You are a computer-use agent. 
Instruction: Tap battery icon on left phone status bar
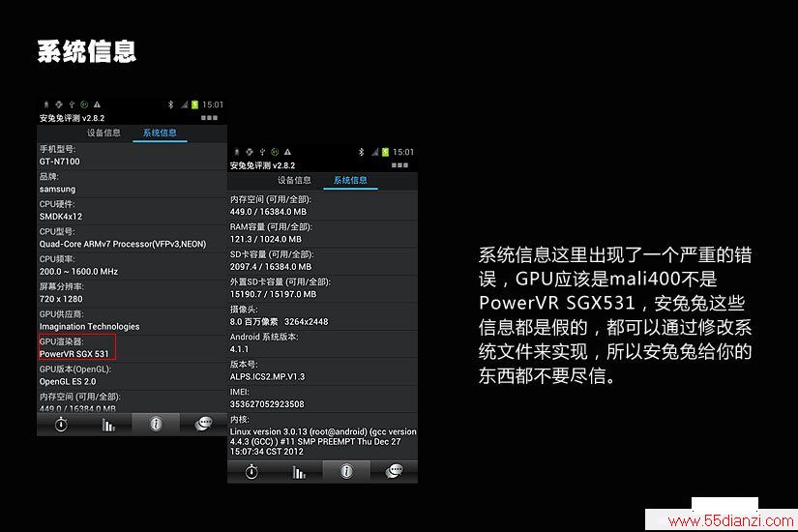tap(194, 104)
